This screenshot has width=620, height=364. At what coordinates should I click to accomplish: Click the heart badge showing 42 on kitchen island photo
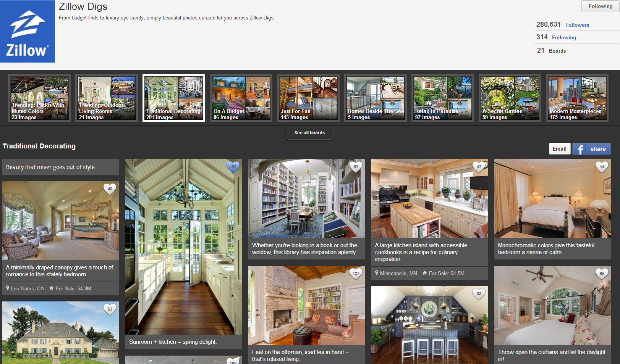click(479, 167)
